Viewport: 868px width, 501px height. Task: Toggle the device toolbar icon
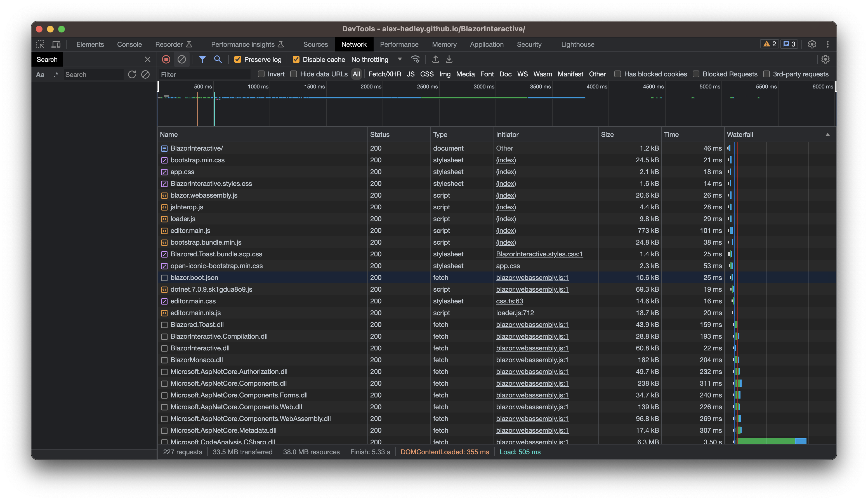point(56,45)
